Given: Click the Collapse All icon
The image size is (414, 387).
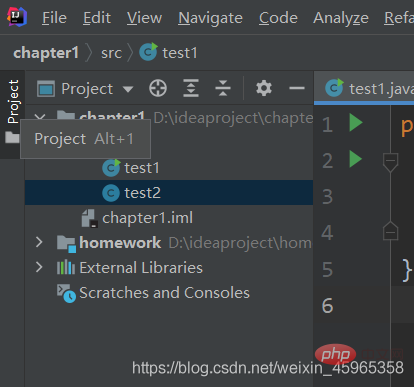Looking at the screenshot, I should pos(223,88).
